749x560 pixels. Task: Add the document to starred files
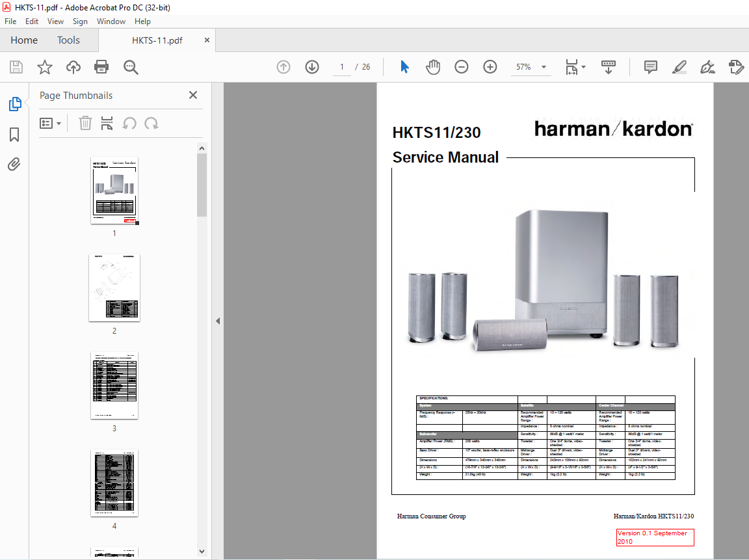(x=44, y=67)
